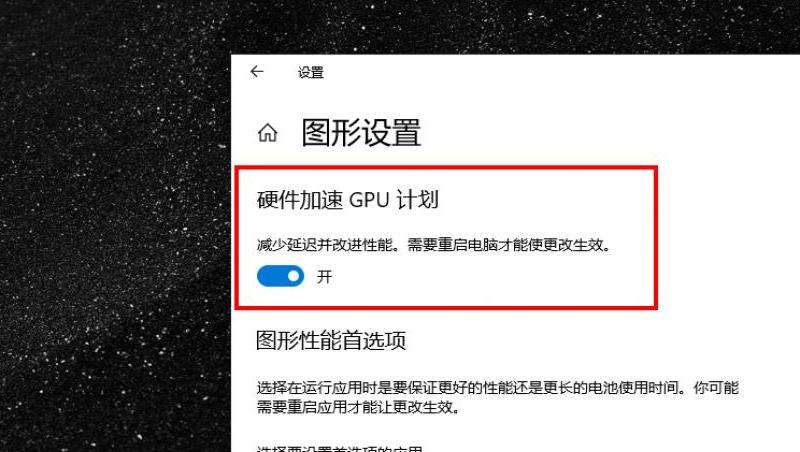This screenshot has height=452, width=800.
Task: Open Settings home via the house icon
Action: point(267,133)
